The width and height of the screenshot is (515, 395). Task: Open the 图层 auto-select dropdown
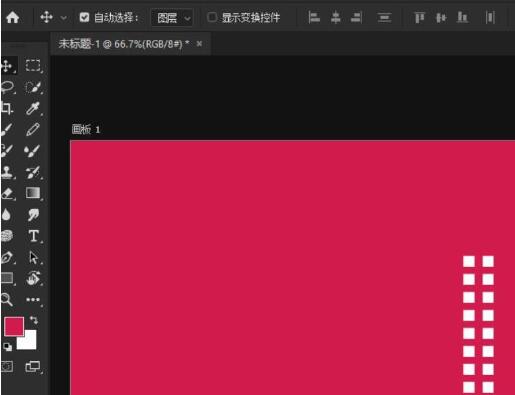click(x=172, y=18)
